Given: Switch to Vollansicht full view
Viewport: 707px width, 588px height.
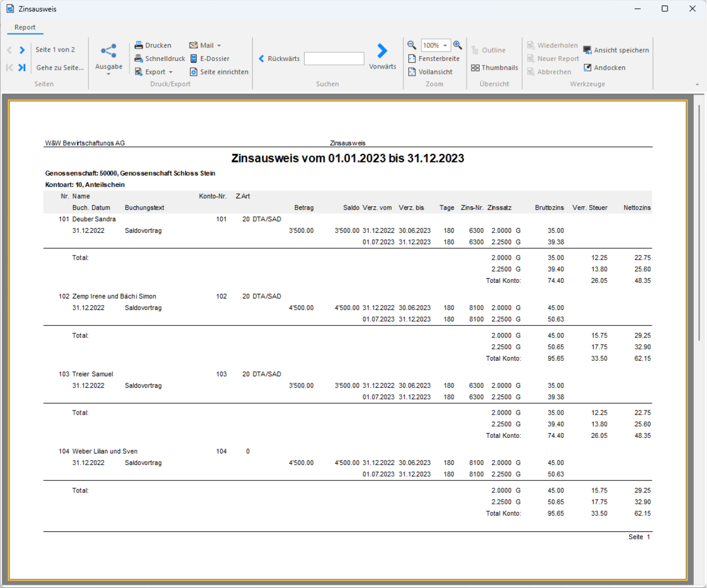Looking at the screenshot, I should click(430, 72).
